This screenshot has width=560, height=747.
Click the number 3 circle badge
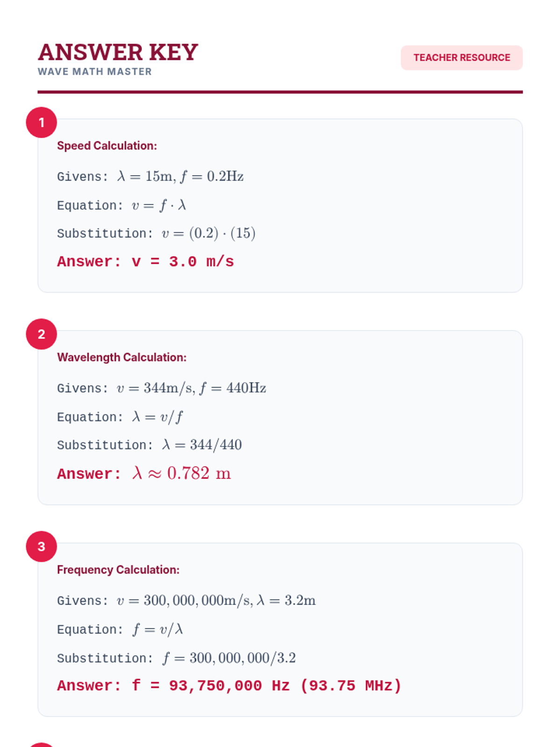42,546
